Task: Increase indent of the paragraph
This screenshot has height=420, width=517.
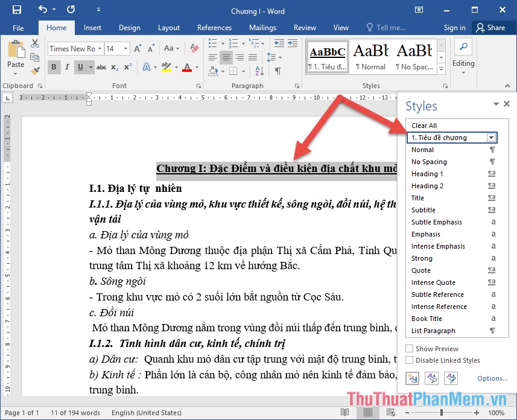Action: [x=293, y=43]
